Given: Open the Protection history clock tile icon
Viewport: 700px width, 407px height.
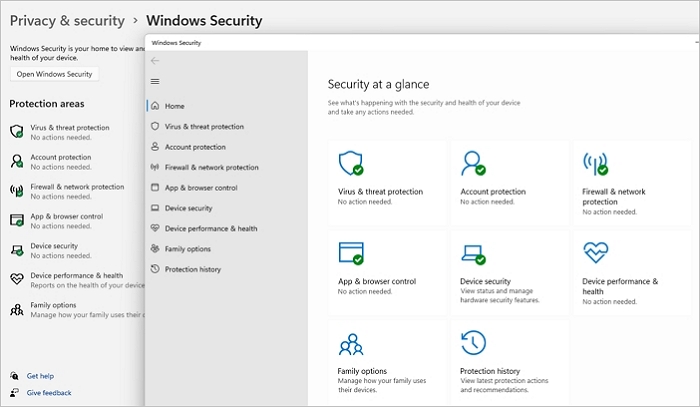Looking at the screenshot, I should coord(472,343).
